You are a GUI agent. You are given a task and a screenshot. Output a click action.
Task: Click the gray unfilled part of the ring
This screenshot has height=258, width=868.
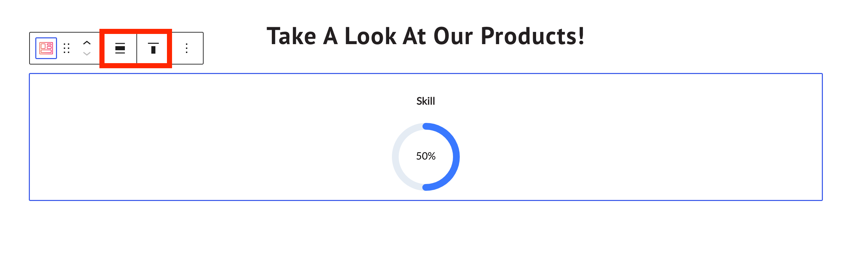pyautogui.click(x=395, y=156)
